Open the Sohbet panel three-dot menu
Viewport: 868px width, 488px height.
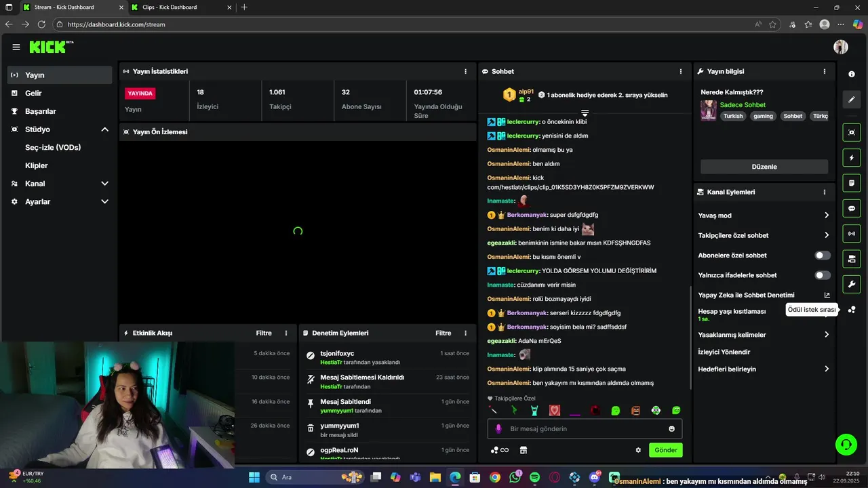point(681,71)
